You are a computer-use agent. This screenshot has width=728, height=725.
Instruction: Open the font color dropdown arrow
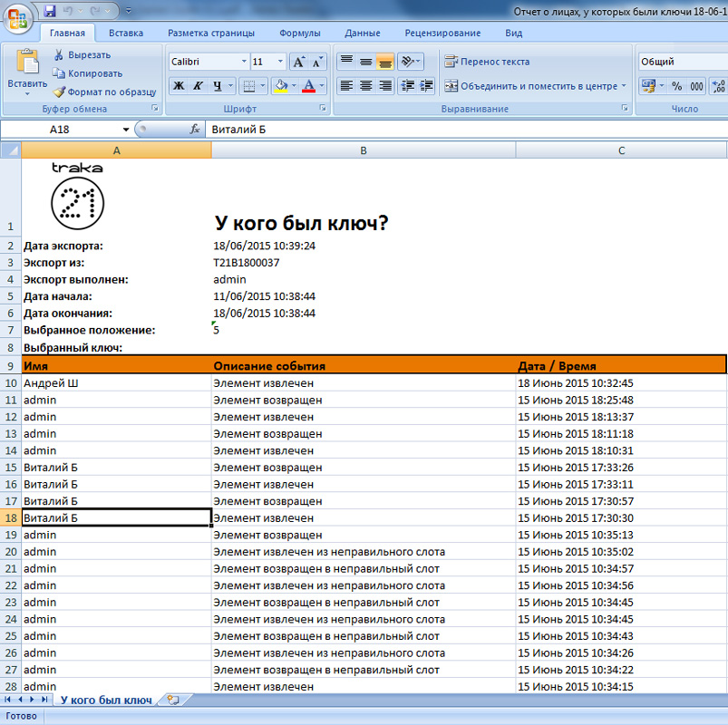pyautogui.click(x=322, y=86)
